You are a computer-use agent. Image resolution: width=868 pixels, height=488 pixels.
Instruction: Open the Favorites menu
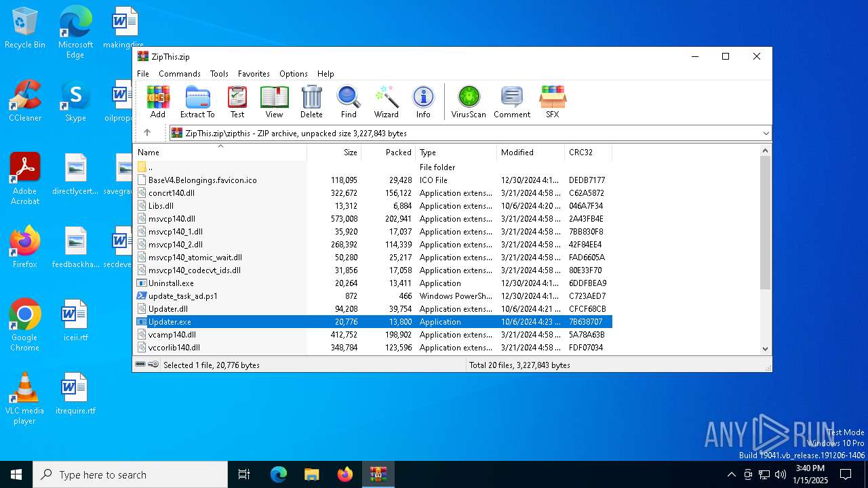[254, 74]
